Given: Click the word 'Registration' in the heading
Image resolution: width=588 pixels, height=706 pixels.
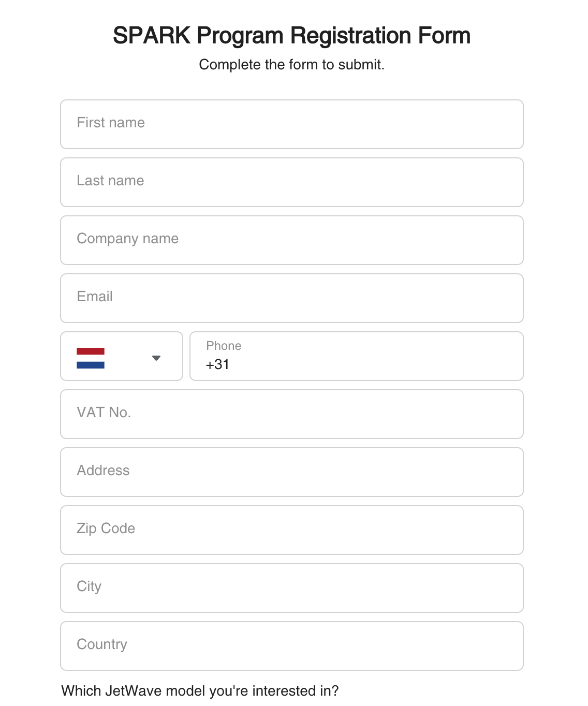Looking at the screenshot, I should click(x=351, y=36).
